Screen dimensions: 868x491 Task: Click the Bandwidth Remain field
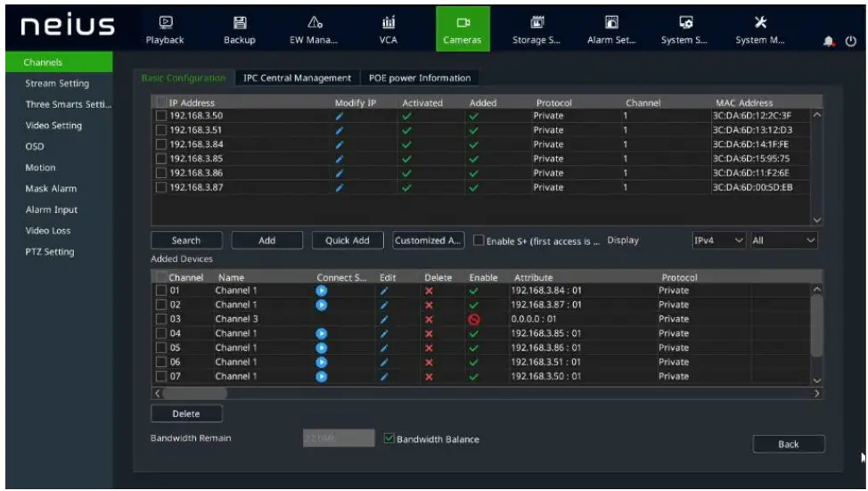click(339, 438)
